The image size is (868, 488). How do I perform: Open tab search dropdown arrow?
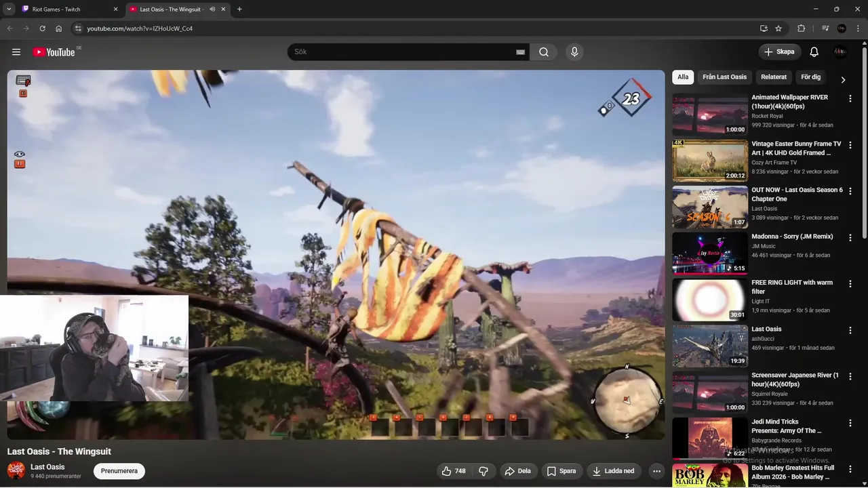[9, 9]
